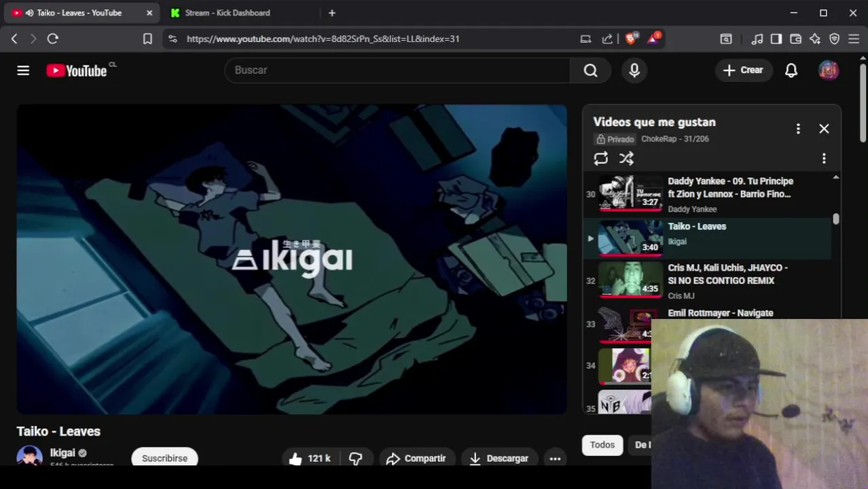Click the install app icon in address bar
Screen dimensions: 868x489
(585, 39)
